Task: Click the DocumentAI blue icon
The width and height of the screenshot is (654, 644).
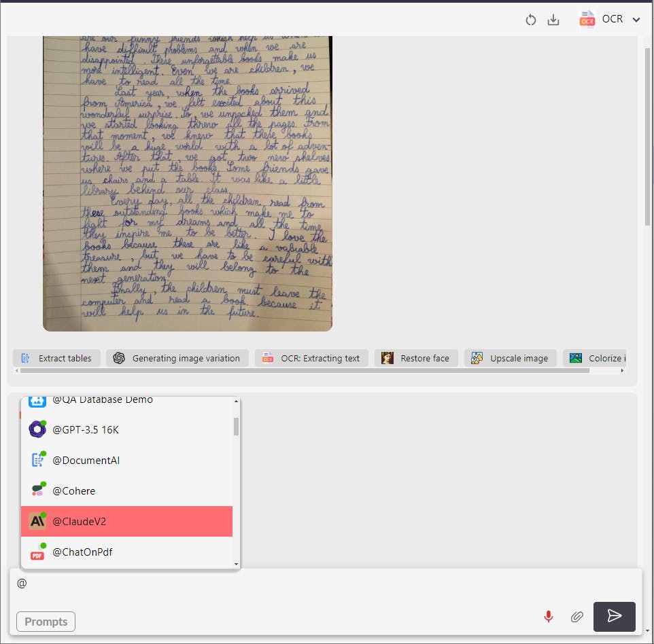Action: [x=38, y=460]
